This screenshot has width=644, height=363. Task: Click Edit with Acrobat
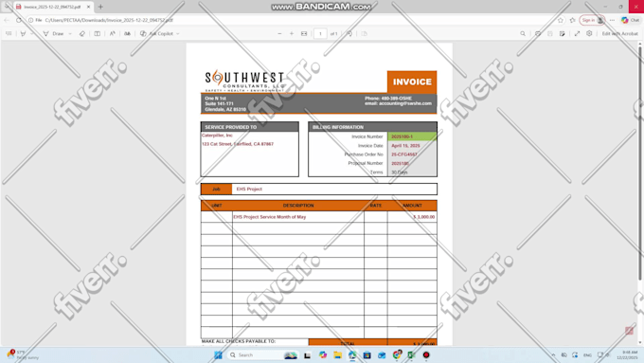[x=619, y=34]
